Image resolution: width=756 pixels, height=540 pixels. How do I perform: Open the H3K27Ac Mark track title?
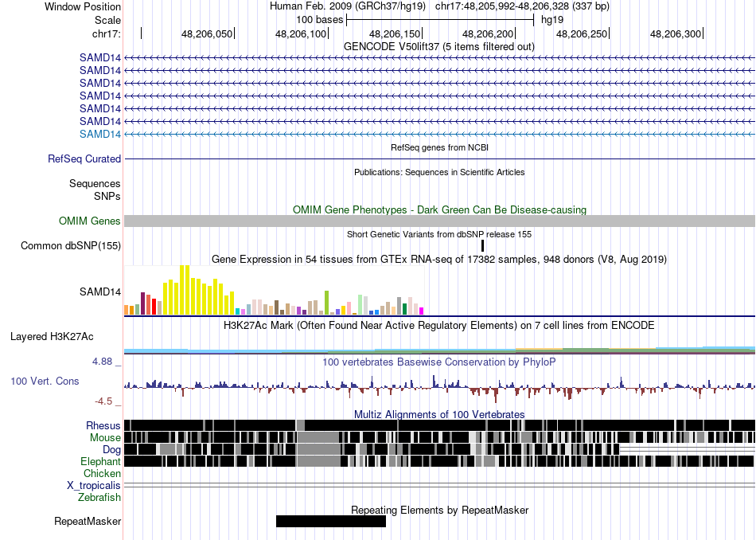point(439,326)
